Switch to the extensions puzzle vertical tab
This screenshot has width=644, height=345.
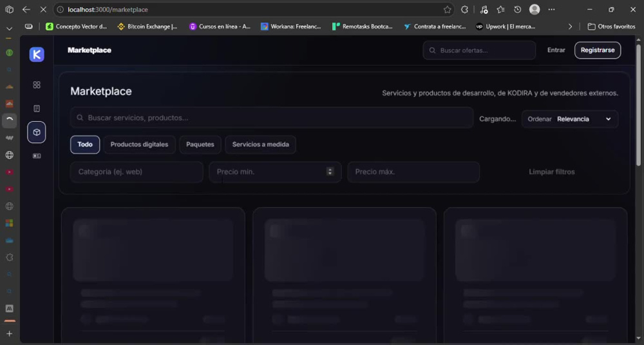[10, 257]
